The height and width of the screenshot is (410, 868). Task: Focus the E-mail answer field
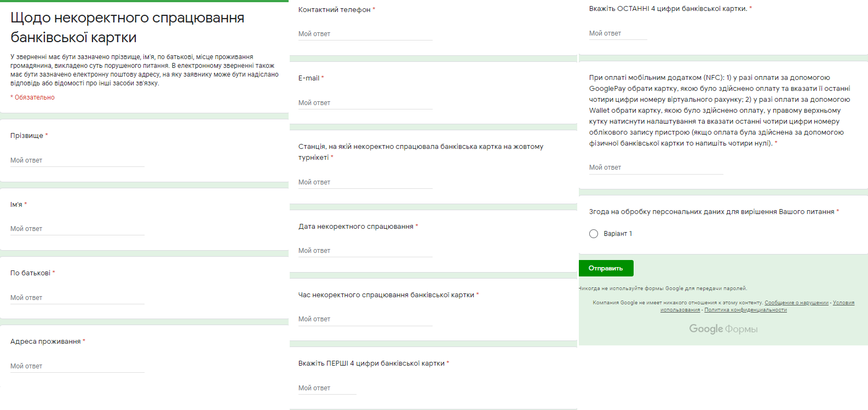365,103
